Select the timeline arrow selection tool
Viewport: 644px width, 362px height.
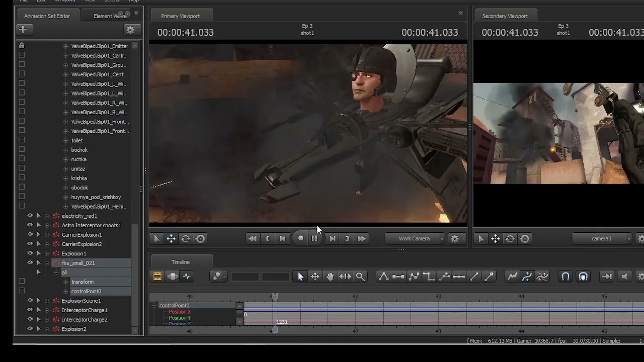pos(300,277)
